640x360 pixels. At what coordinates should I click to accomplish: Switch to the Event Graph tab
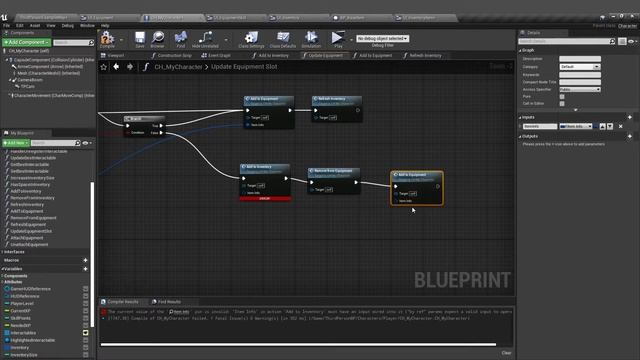point(216,56)
